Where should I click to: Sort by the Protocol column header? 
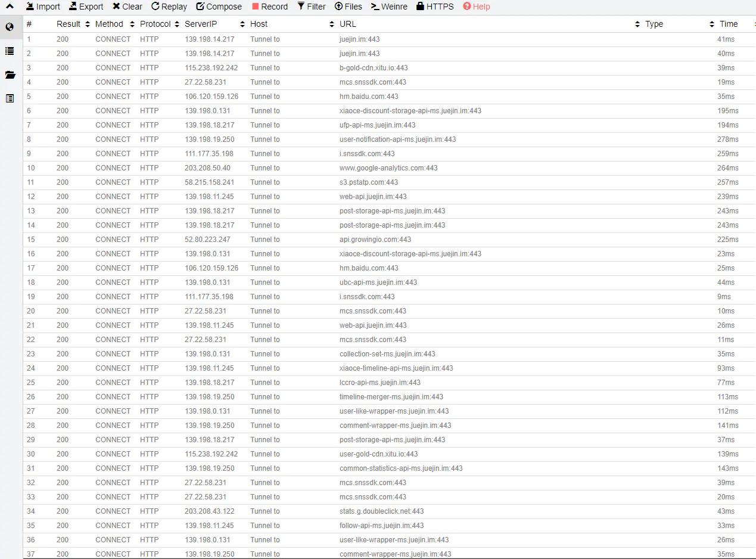(x=160, y=24)
